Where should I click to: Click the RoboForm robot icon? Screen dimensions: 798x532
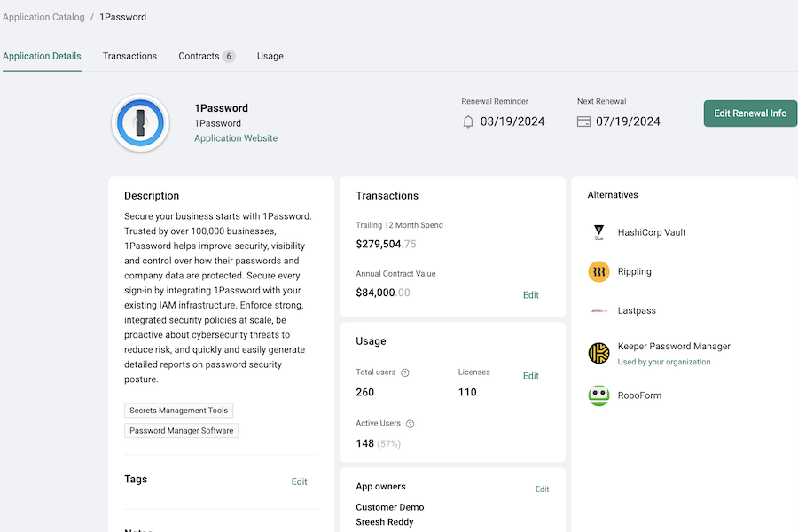(x=598, y=395)
